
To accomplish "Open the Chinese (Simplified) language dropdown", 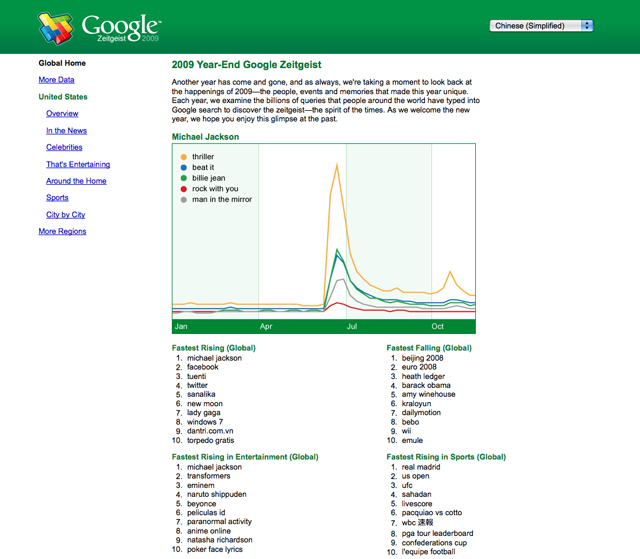I will [x=541, y=26].
